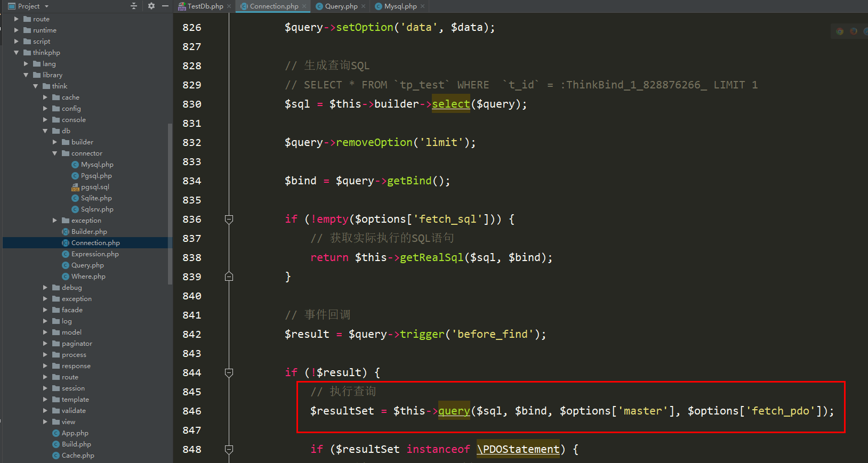Select the log folder
The height and width of the screenshot is (463, 868).
(x=67, y=321)
